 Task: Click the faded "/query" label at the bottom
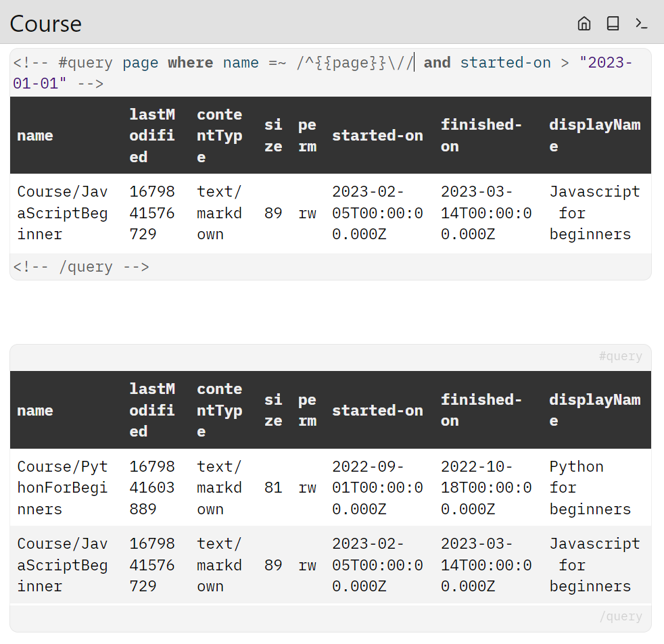[x=620, y=616]
